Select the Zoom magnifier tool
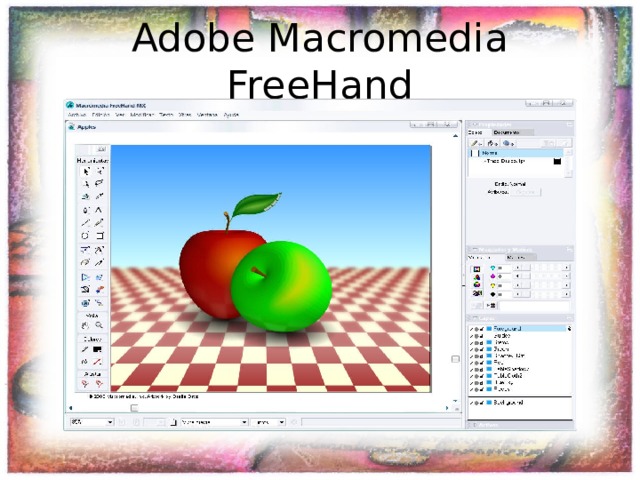The image size is (640, 480). coord(99,325)
